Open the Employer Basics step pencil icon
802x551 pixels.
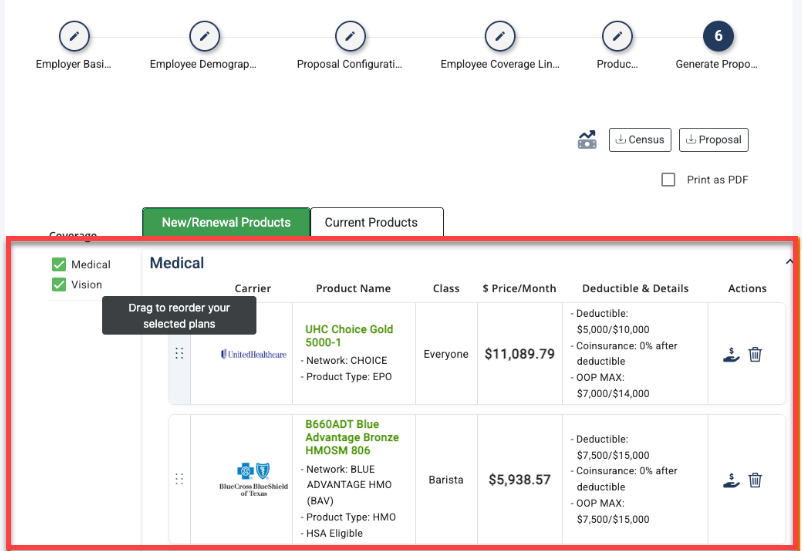coord(74,36)
